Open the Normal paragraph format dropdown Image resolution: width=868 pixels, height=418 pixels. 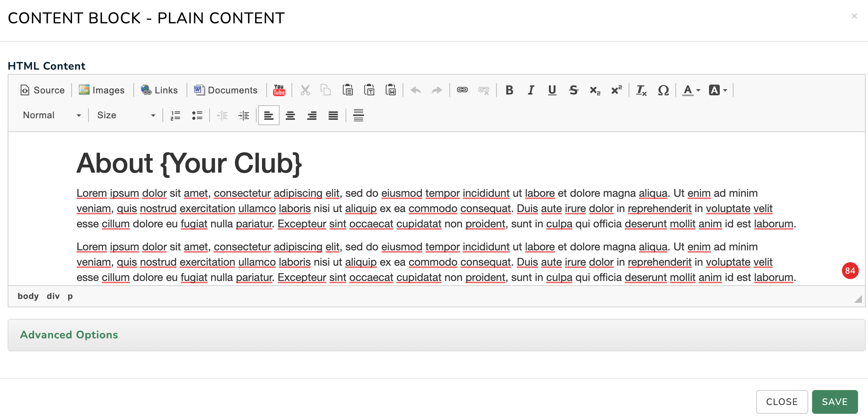pos(52,115)
